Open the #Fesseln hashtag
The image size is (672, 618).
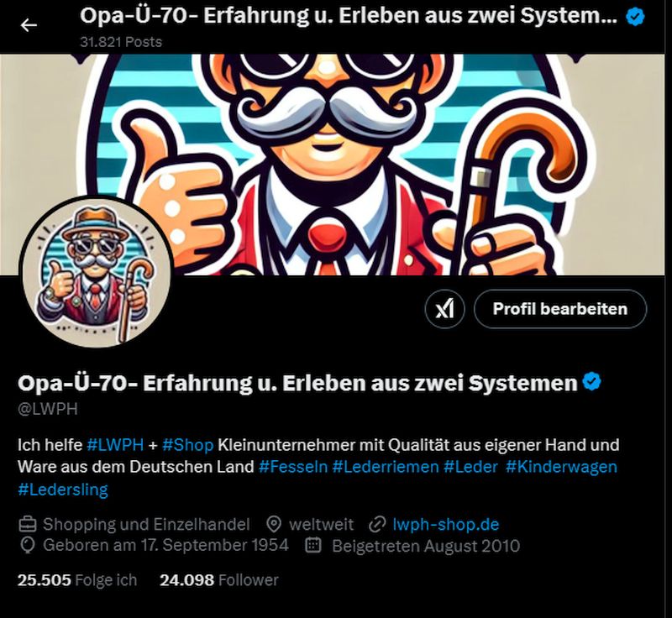point(293,466)
